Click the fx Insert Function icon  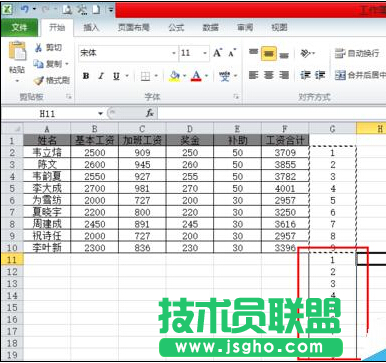150,113
